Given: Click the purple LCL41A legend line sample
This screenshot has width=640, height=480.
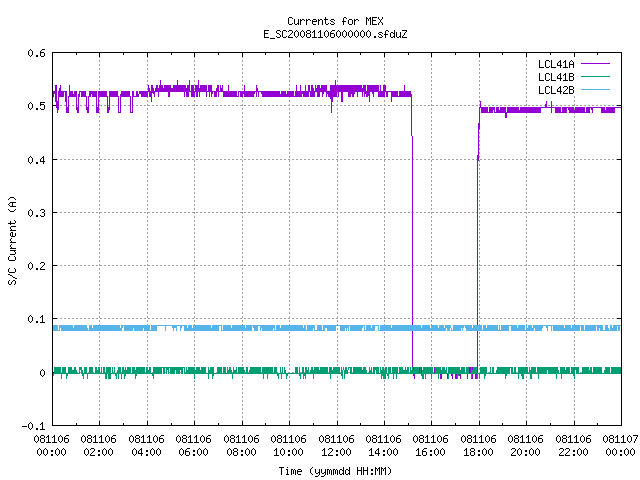Looking at the screenshot, I should [595, 64].
